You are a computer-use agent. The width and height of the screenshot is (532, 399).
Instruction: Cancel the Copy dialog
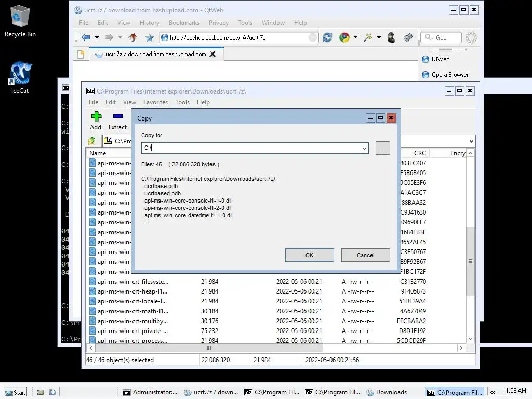pos(365,255)
